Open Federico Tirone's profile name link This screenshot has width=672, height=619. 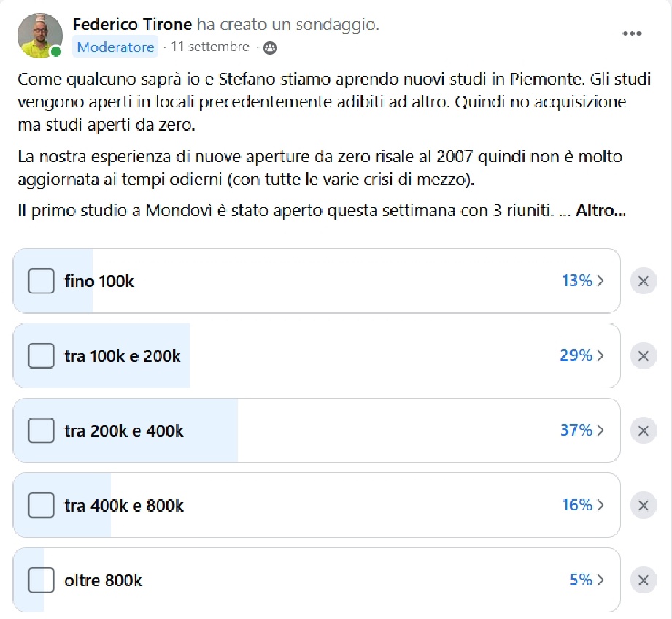(132, 24)
